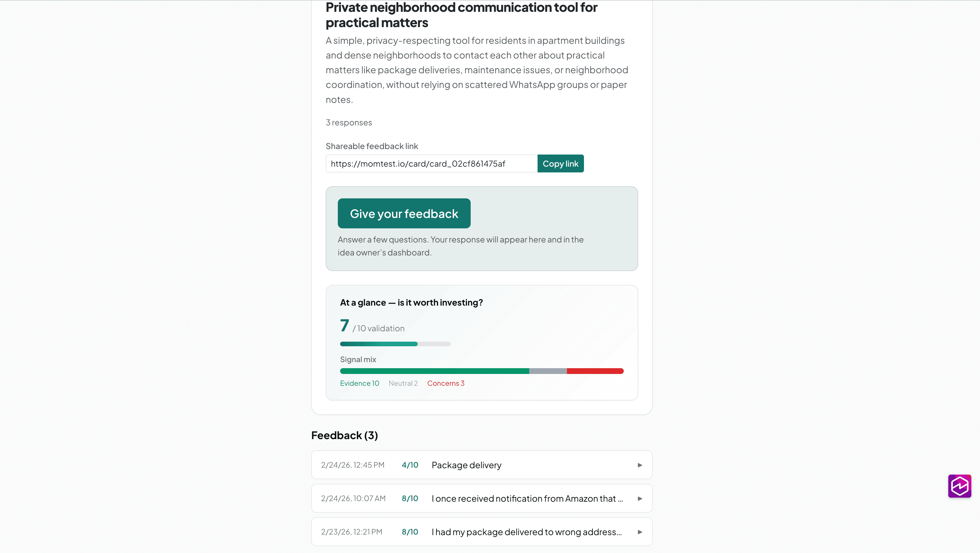Click the 7/10 validation progress bar
Image resolution: width=980 pixels, height=553 pixels.
395,344
